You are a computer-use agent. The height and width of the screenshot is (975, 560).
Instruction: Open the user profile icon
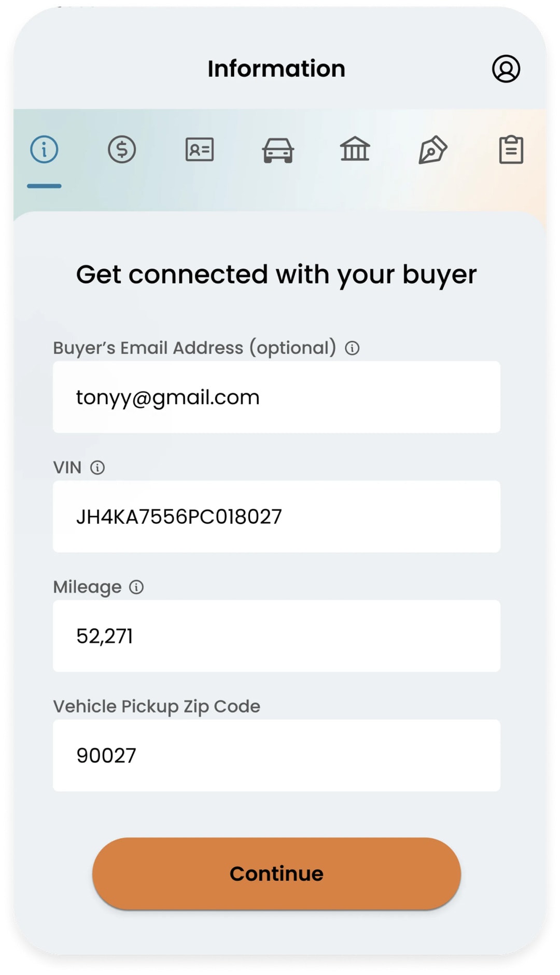506,68
